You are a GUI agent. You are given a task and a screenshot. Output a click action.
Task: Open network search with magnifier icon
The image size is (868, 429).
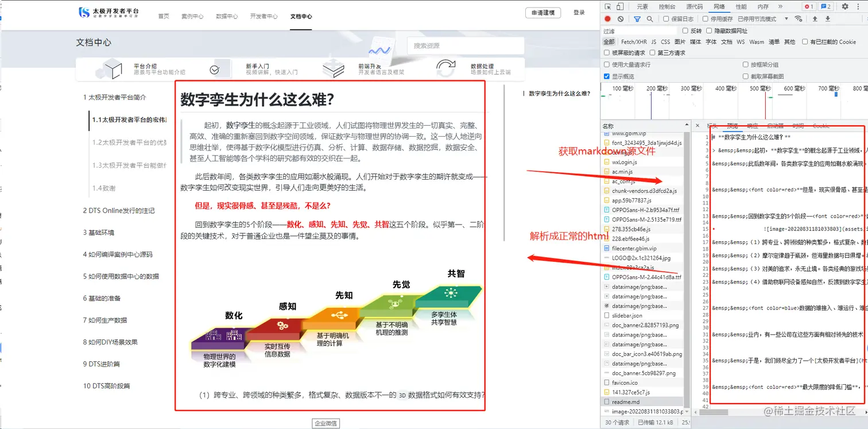(650, 19)
